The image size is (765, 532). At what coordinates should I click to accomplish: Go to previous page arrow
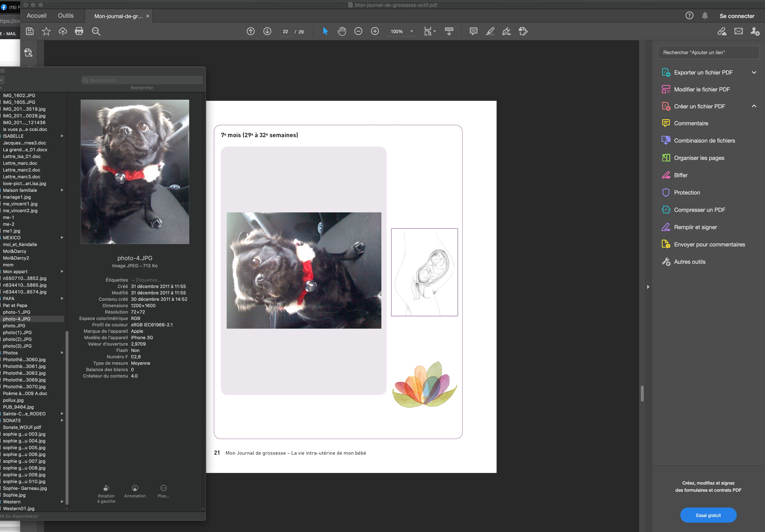[251, 31]
